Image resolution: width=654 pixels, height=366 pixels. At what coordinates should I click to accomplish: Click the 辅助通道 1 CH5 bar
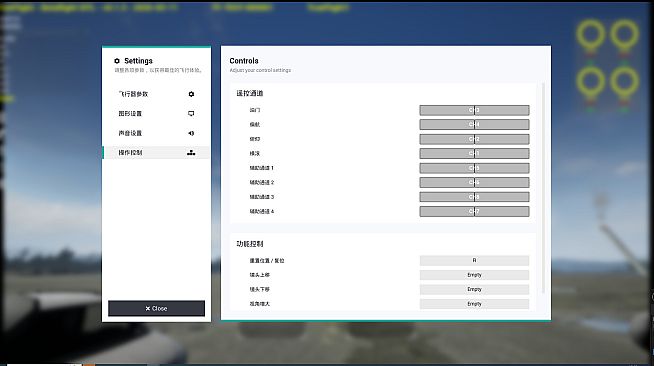tap(474, 168)
